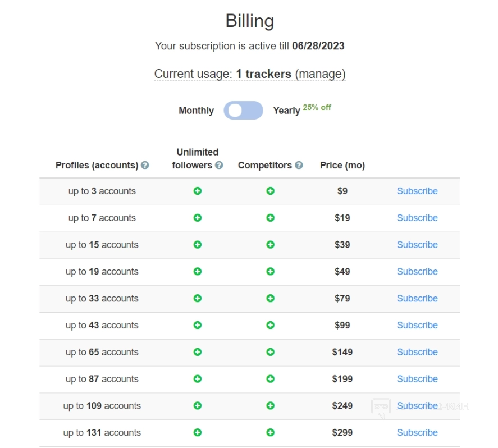Click Unlimited followers plus icon for 33 accounts

coord(198,298)
